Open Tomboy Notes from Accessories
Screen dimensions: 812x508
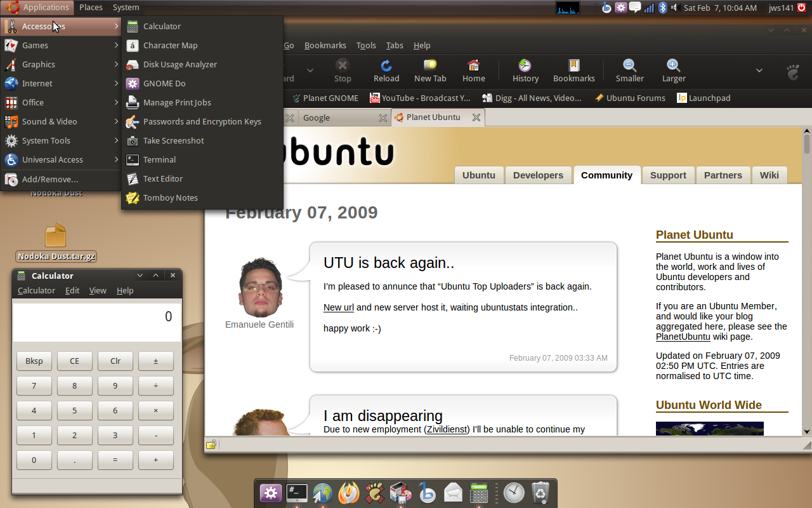pos(202,197)
